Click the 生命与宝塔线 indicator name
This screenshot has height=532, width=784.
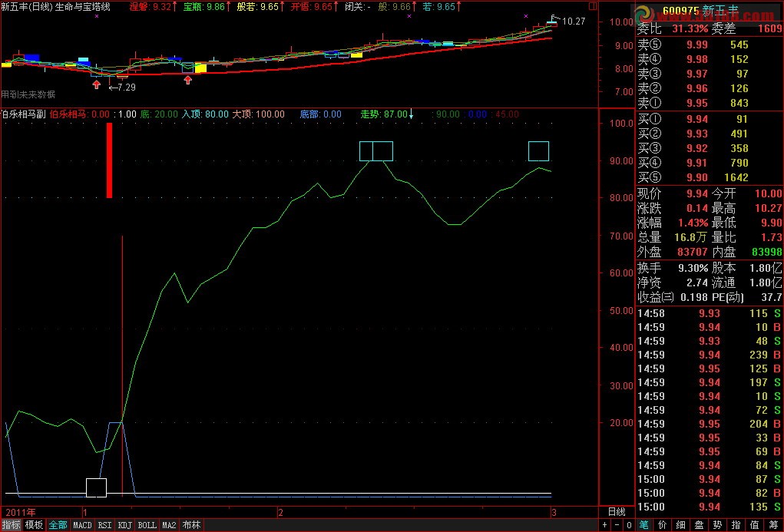(x=82, y=7)
